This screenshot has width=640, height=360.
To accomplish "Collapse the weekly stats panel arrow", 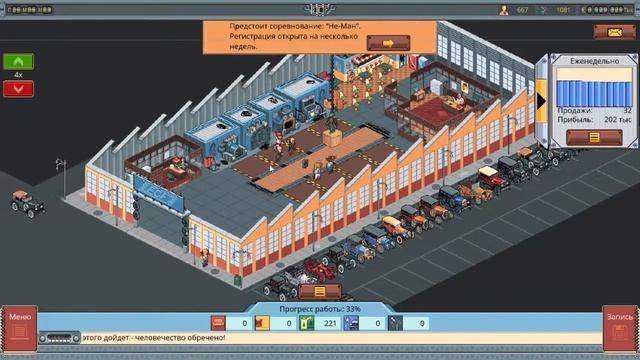I will pyautogui.click(x=541, y=101).
